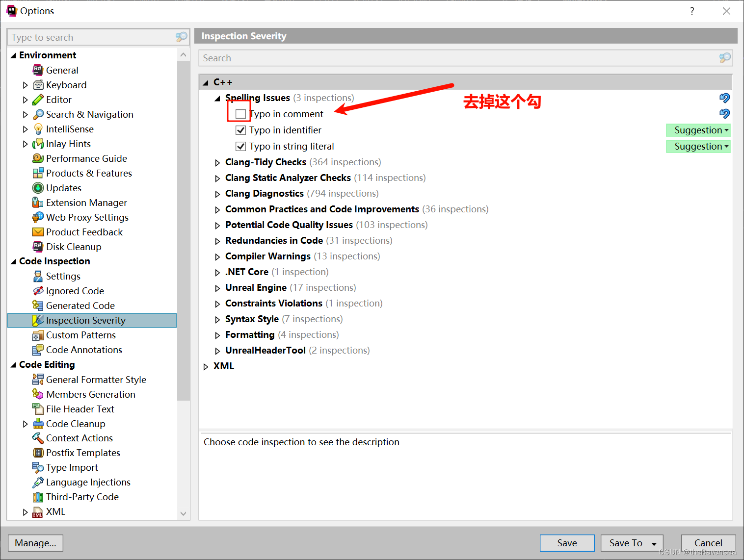The height and width of the screenshot is (560, 744).
Task: Click the Save button
Action: (567, 543)
